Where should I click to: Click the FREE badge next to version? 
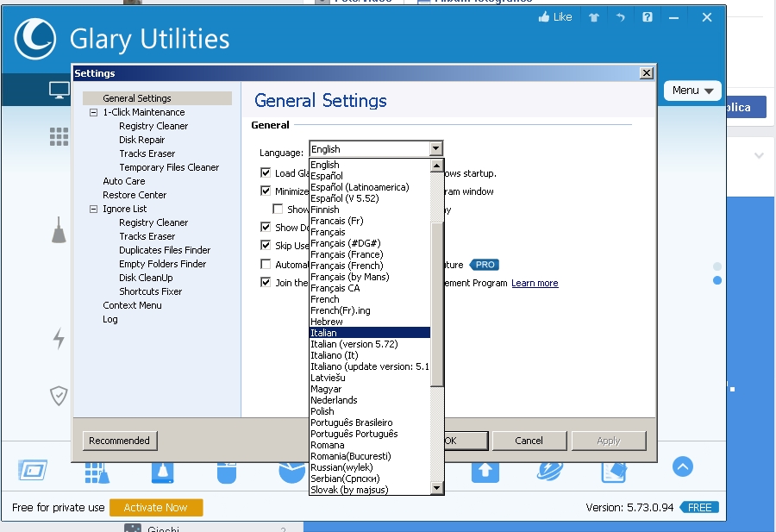point(699,507)
